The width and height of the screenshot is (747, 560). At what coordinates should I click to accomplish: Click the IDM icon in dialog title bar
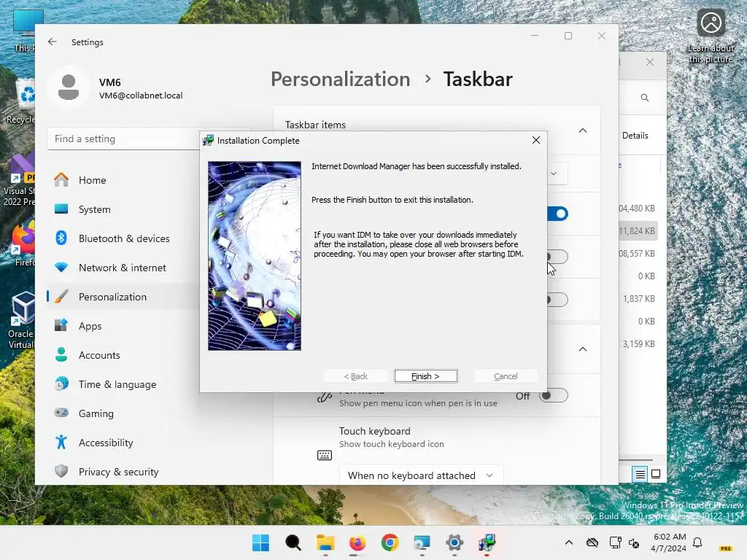click(x=208, y=141)
